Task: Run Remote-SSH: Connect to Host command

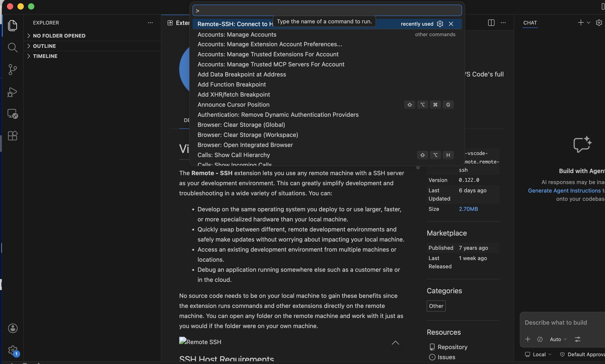Action: [x=327, y=24]
